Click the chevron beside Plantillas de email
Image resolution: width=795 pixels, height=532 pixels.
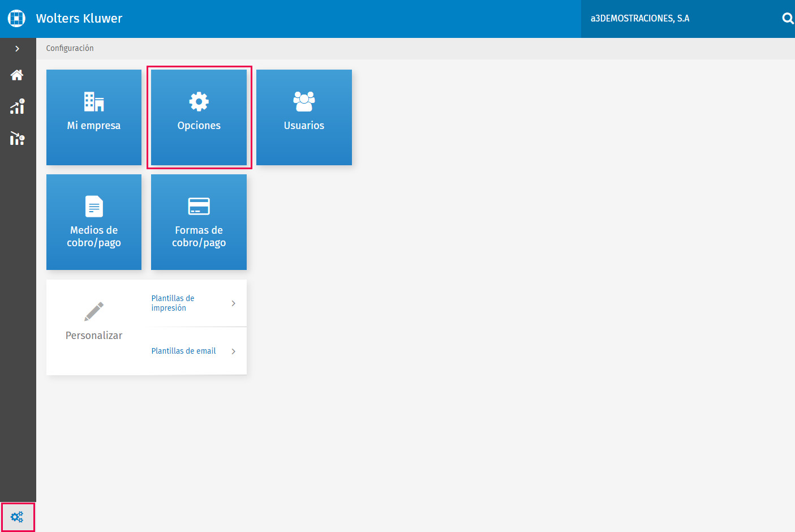pyautogui.click(x=233, y=351)
